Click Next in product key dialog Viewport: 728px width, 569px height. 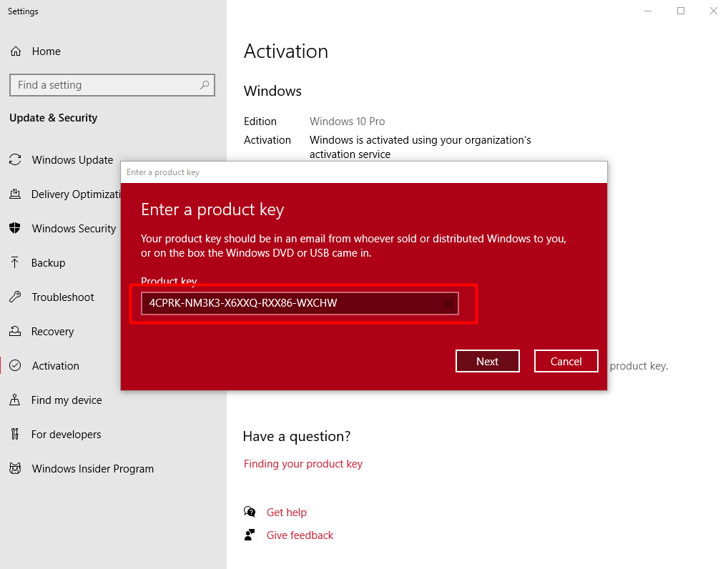488,361
